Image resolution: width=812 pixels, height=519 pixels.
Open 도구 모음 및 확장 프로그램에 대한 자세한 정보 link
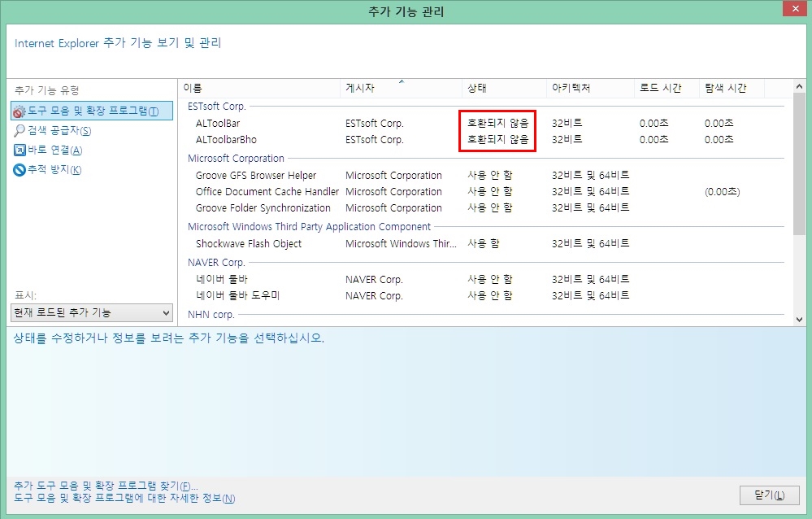[x=124, y=498]
